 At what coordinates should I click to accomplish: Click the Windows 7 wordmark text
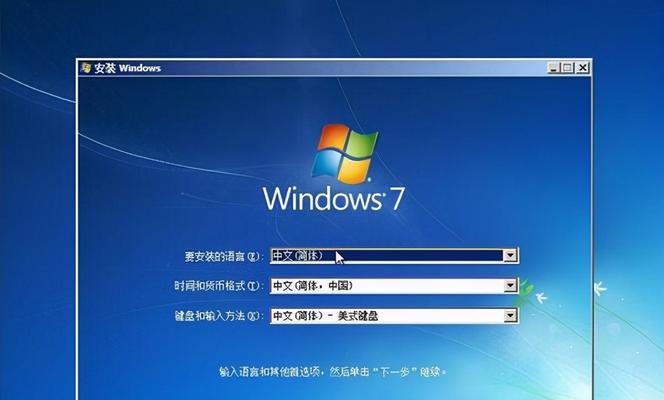[334, 199]
